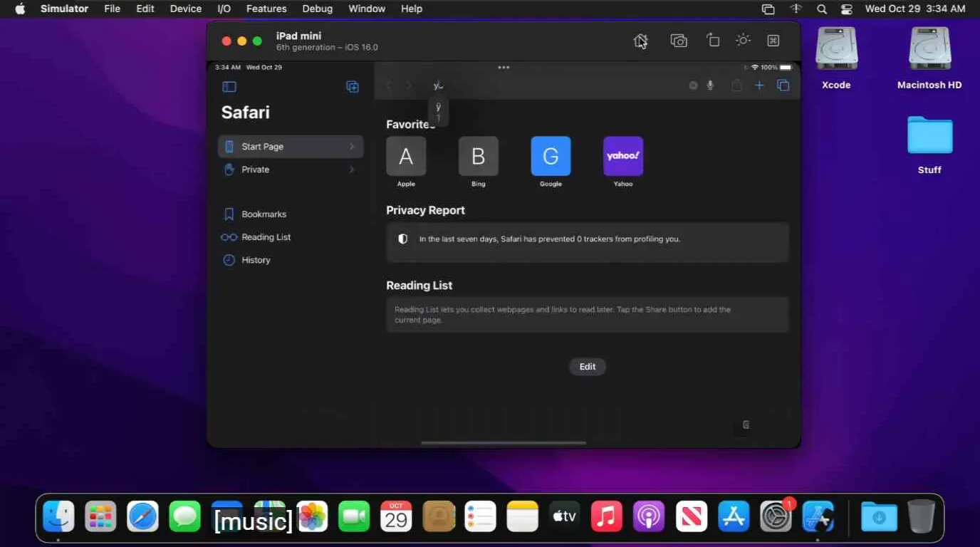Screen dimensions: 980x547
Task: Hide the Safari sidebar in iPad
Action: coord(229,87)
